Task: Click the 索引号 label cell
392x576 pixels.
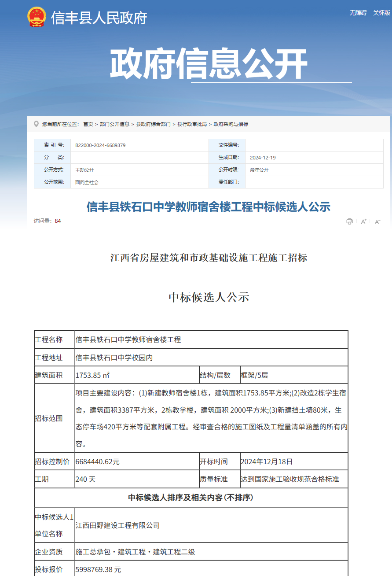Action: (52, 145)
